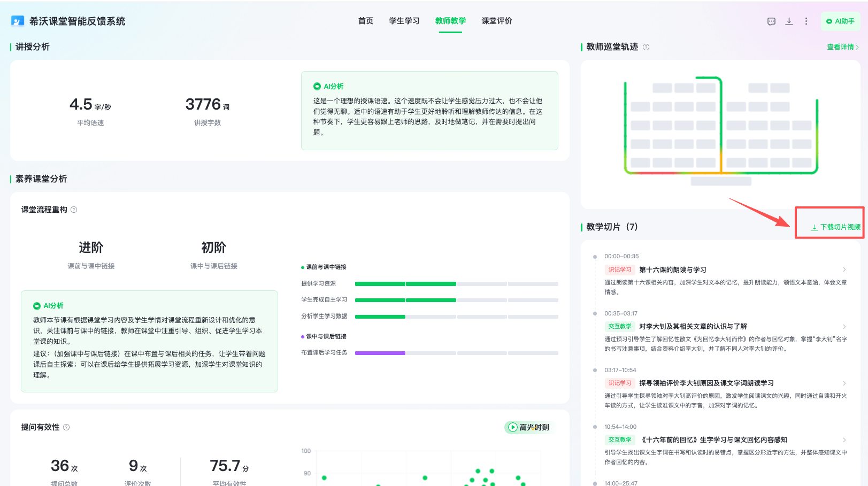
Task: Click the 希沃课堂智能反馈系统 logo icon
Action: coord(18,21)
